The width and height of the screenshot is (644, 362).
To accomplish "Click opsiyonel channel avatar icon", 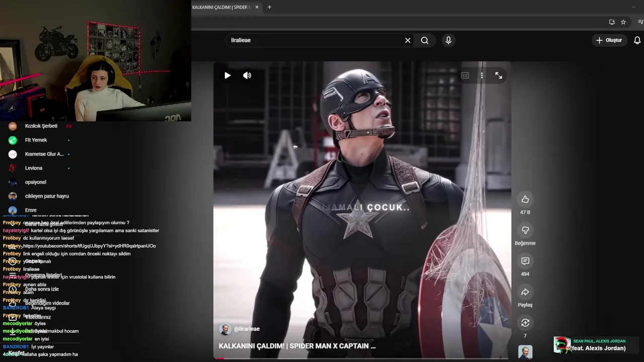I will 13,183.
